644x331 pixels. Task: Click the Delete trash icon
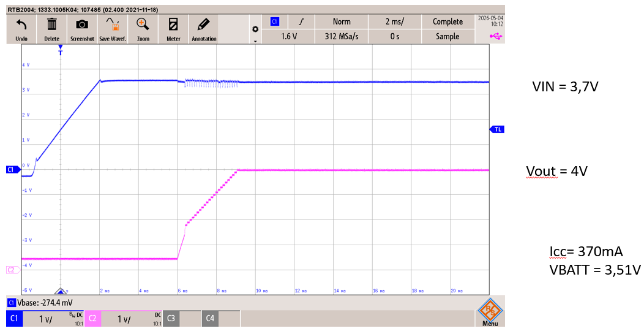pyautogui.click(x=52, y=29)
